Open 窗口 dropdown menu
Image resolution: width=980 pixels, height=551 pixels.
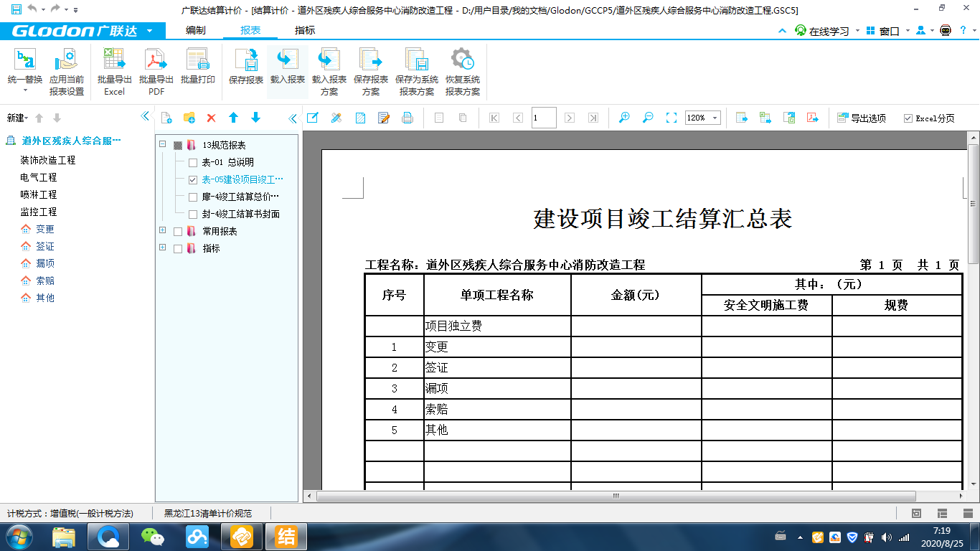(x=888, y=31)
